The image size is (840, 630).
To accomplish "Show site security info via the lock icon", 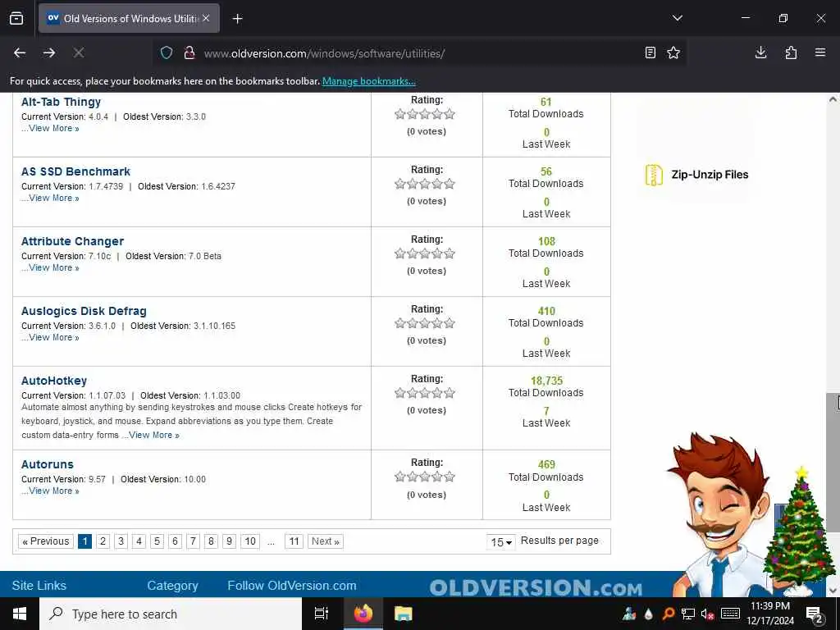I will (x=189, y=52).
